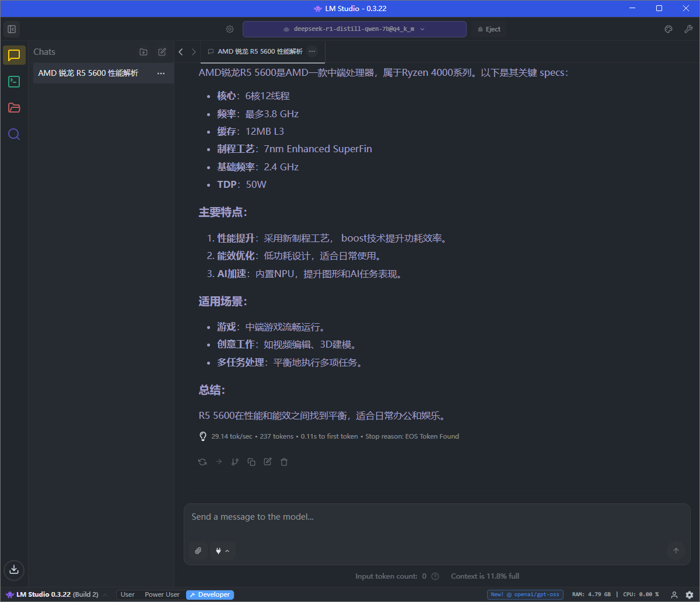The image size is (700, 602).
Task: Open the My Models folder section
Action: pyautogui.click(x=15, y=108)
